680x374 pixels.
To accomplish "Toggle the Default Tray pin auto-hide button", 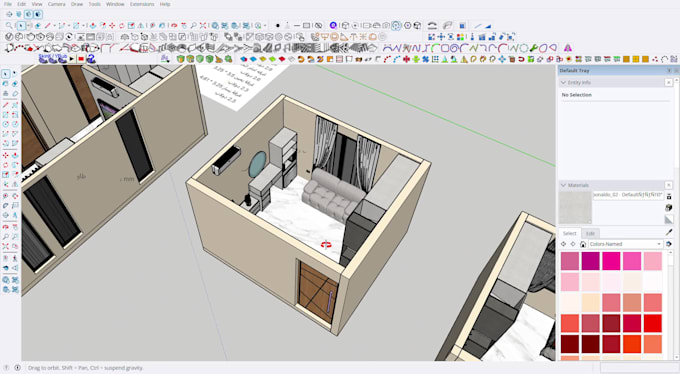I will coord(669,70).
